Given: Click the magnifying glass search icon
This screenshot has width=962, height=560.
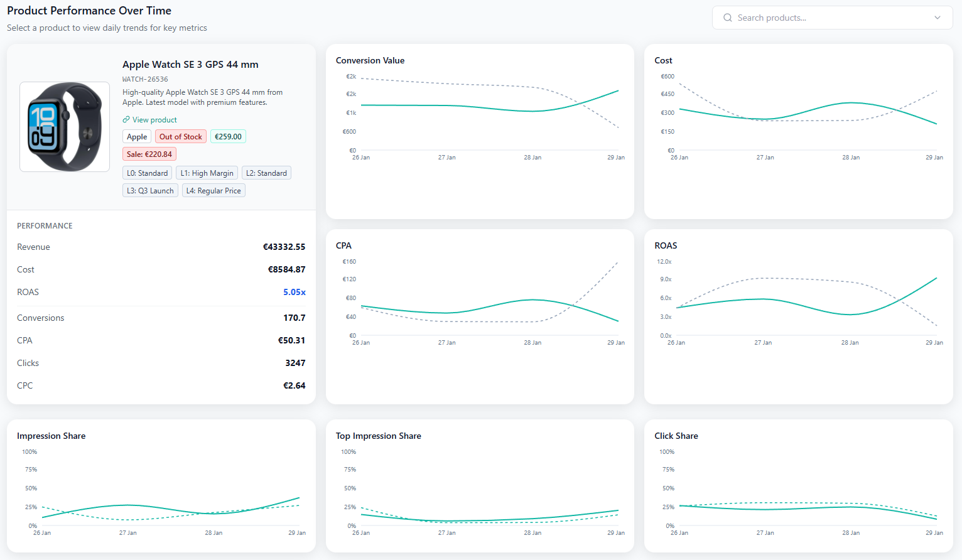Looking at the screenshot, I should click(727, 18).
